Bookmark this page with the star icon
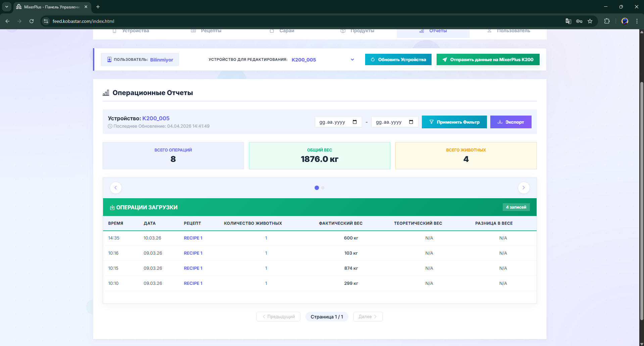Viewport: 644px width, 346px height. [x=590, y=21]
